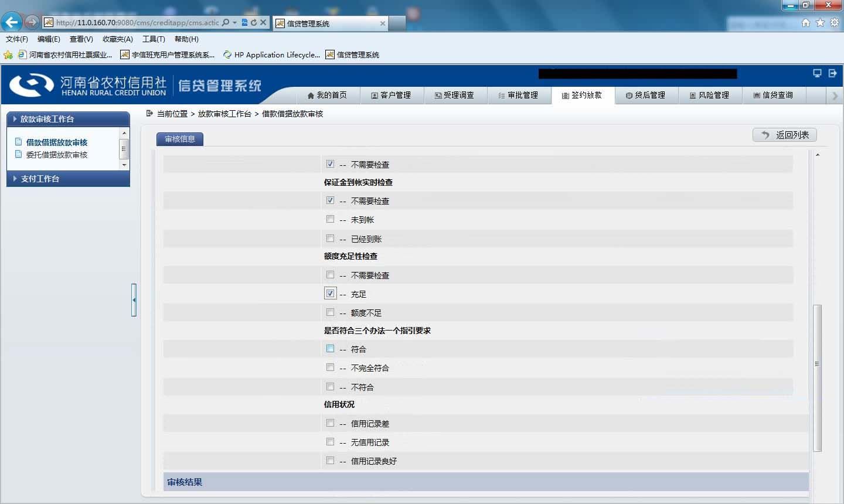Image resolution: width=844 pixels, height=504 pixels.
Task: Open the compatibility view icon in address bar
Action: (x=245, y=22)
